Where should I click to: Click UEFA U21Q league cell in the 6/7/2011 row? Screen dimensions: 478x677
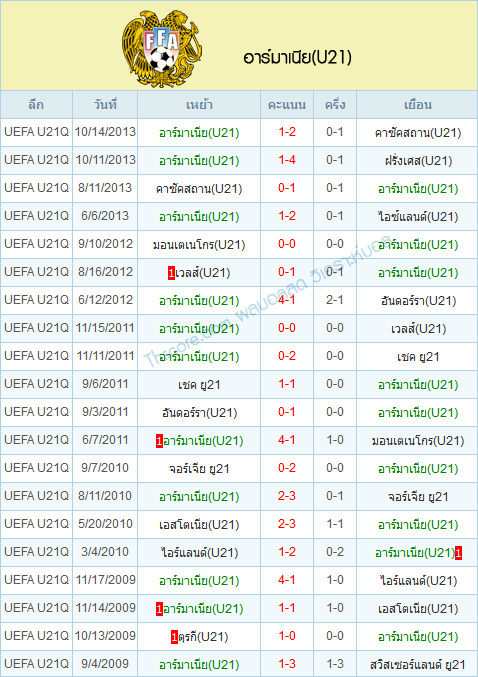(36, 440)
